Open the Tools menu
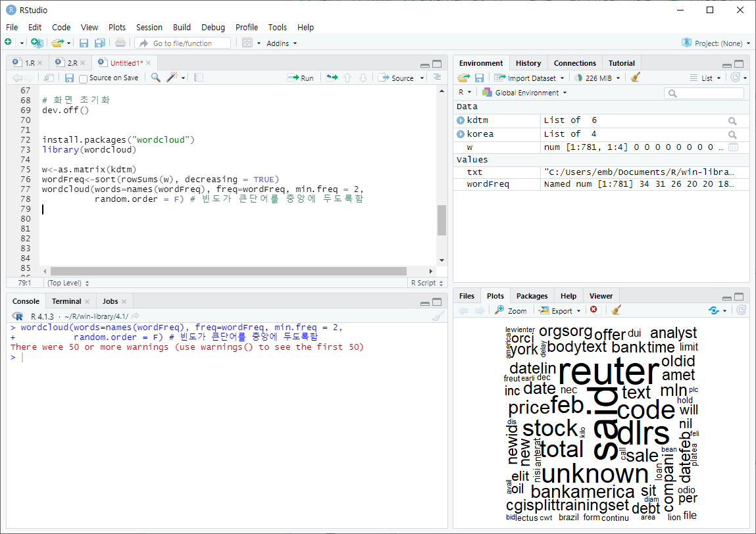 click(x=277, y=28)
